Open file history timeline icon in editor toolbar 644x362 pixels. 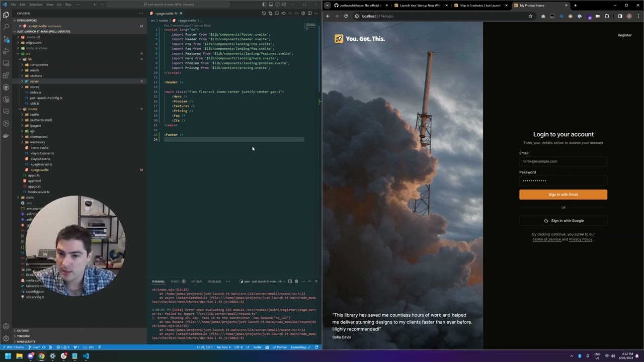coord(264,13)
